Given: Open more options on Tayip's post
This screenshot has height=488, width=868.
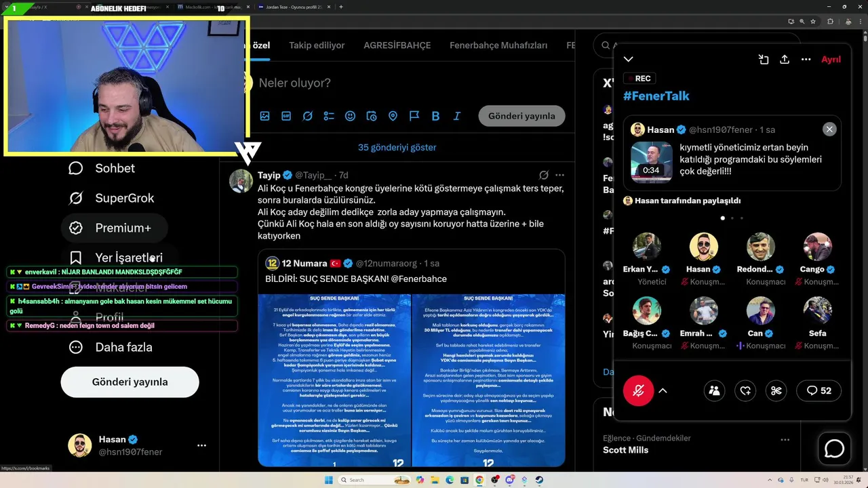Looking at the screenshot, I should click(559, 175).
